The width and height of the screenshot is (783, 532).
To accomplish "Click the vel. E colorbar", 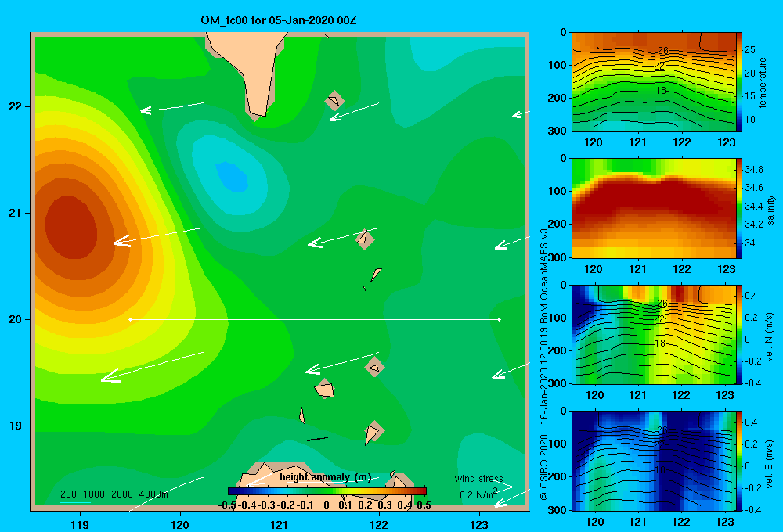I will click(x=739, y=461).
